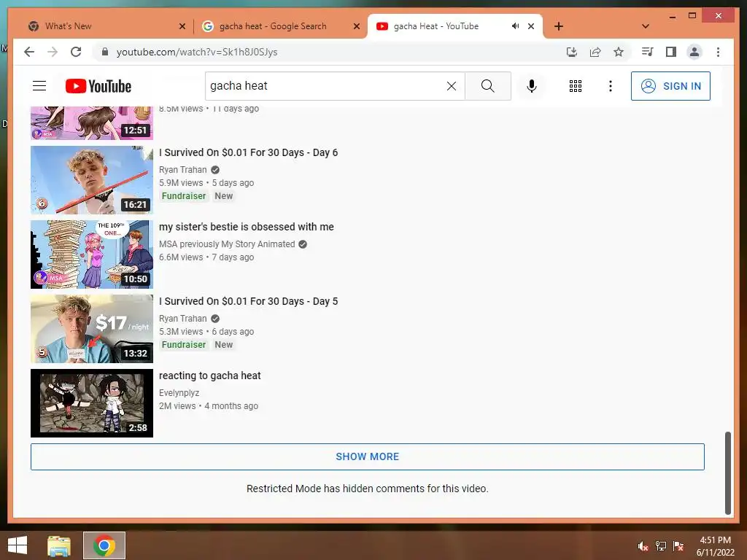Click the New badge on Day 6 video
This screenshot has width=747, height=560.
coord(223,196)
